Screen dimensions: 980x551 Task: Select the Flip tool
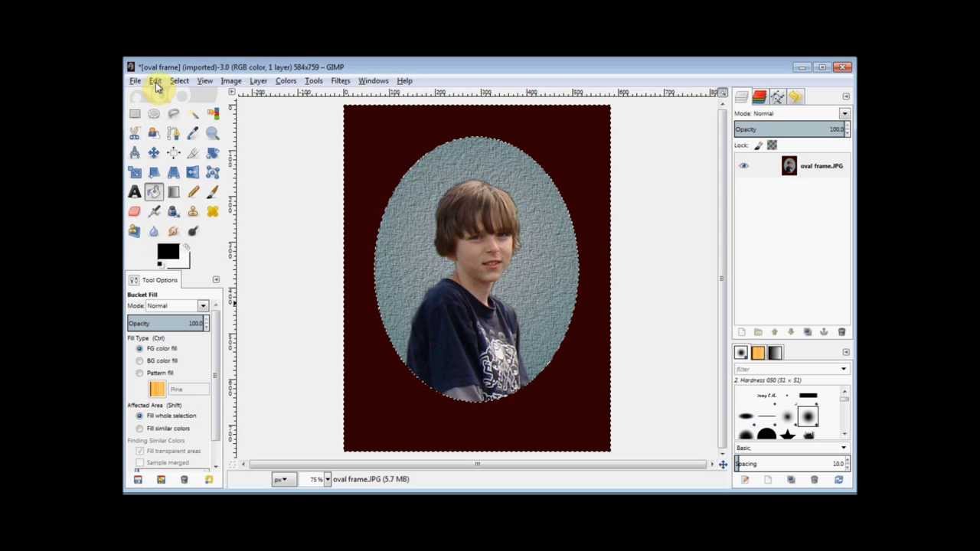click(x=193, y=173)
